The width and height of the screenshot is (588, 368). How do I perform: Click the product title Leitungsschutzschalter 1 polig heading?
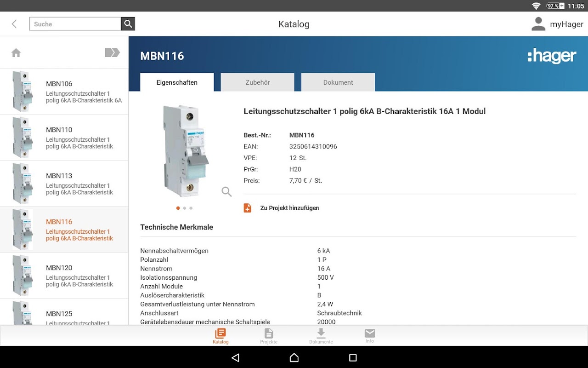[365, 111]
